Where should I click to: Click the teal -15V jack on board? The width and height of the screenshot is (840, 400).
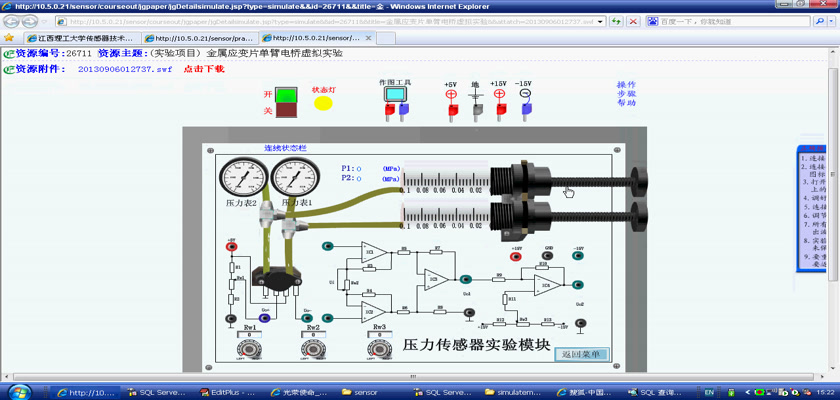click(578, 256)
